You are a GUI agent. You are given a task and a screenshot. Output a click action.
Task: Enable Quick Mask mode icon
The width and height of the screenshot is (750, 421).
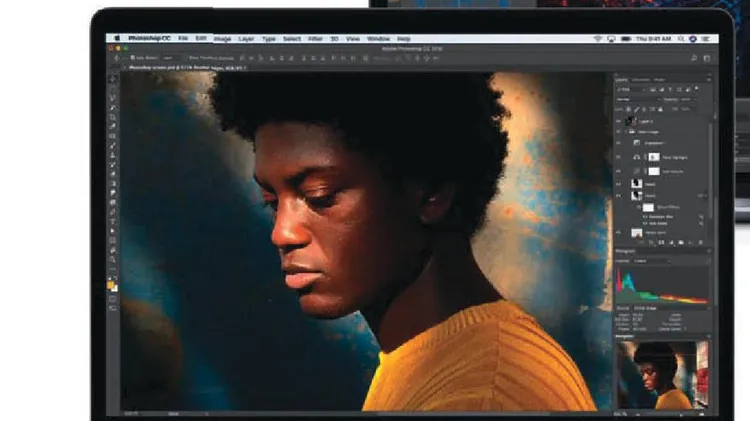[x=113, y=299]
